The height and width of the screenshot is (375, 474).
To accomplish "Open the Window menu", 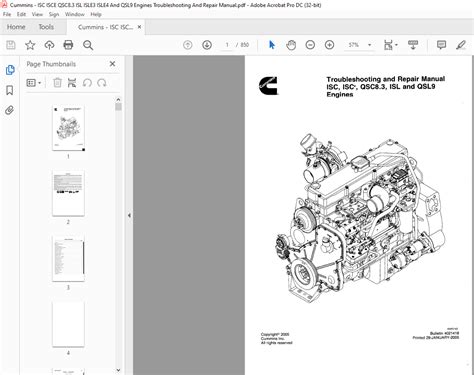I will pyautogui.click(x=75, y=14).
